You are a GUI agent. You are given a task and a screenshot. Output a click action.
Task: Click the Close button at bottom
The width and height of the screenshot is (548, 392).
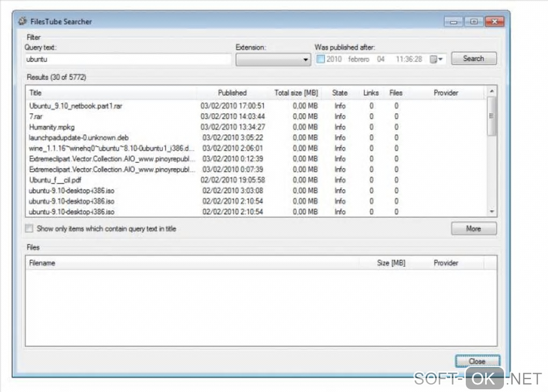477,361
